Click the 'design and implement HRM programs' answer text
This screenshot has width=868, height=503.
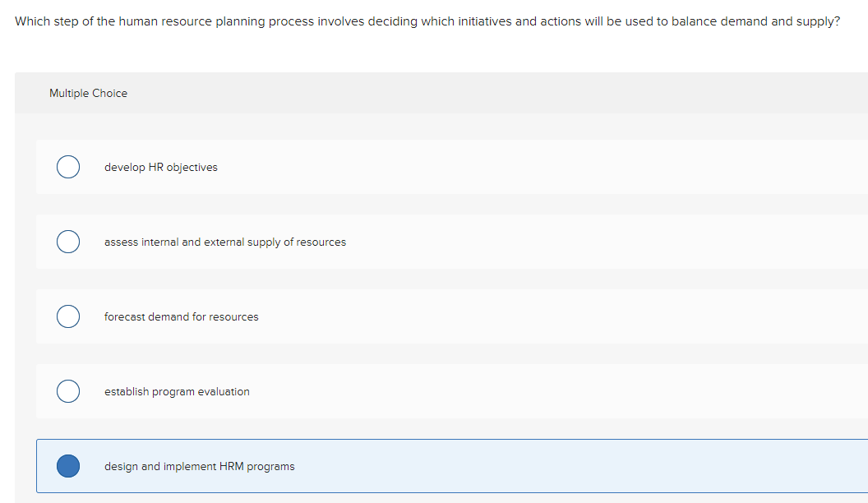coord(199,466)
